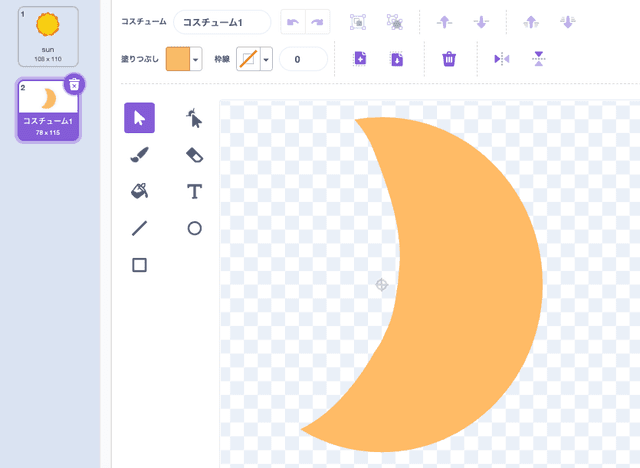Open the fill color dropdown
640x468 pixels.
click(196, 59)
